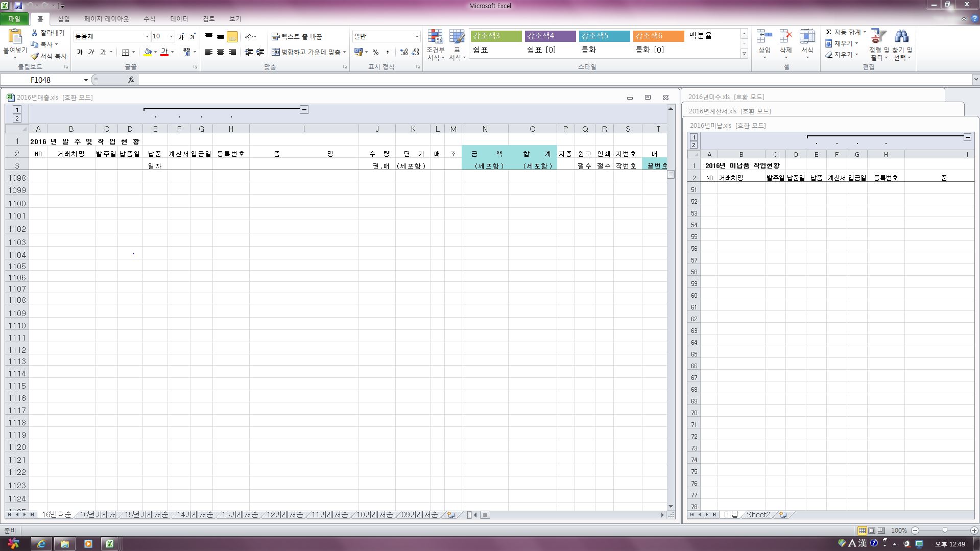Click the red font color icon
This screenshot has width=980, height=551.
point(164,52)
